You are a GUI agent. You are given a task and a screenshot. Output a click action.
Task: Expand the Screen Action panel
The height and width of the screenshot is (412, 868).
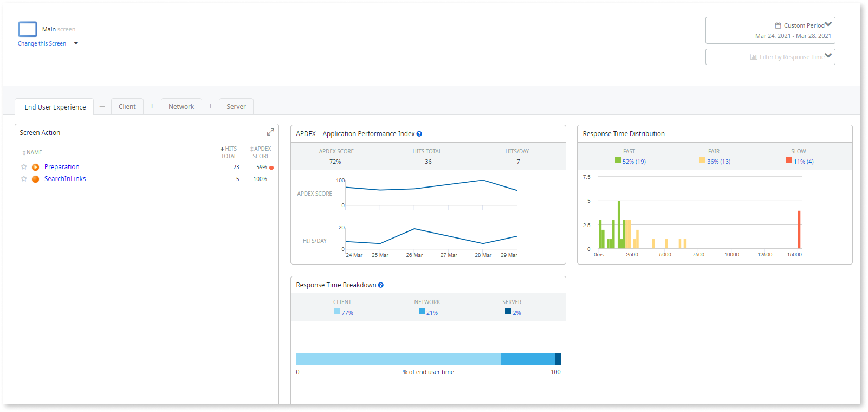pos(270,132)
